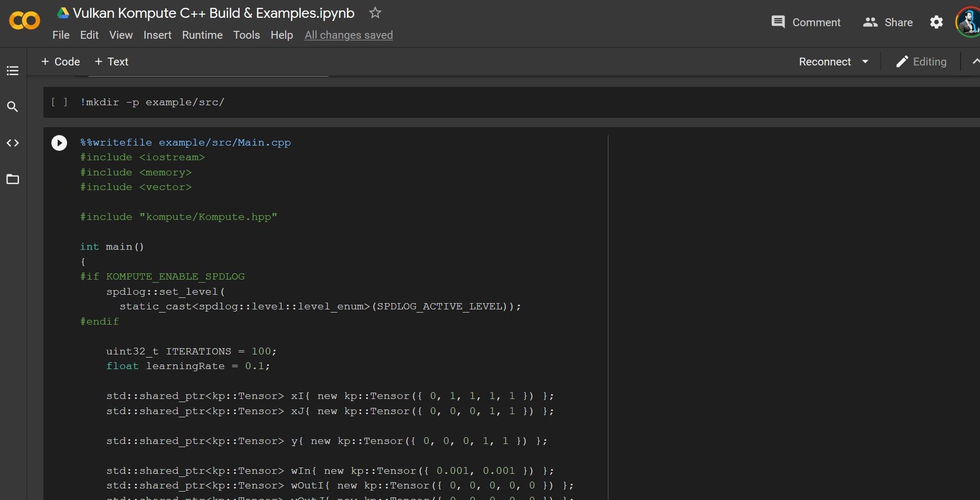This screenshot has height=500, width=980.
Task: Open the Tools menu
Action: 246,35
